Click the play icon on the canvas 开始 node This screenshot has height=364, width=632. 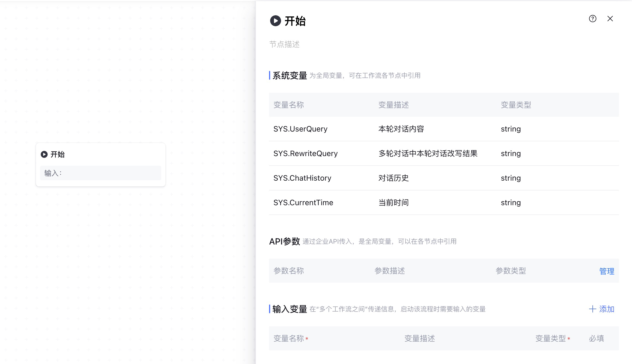tap(44, 154)
